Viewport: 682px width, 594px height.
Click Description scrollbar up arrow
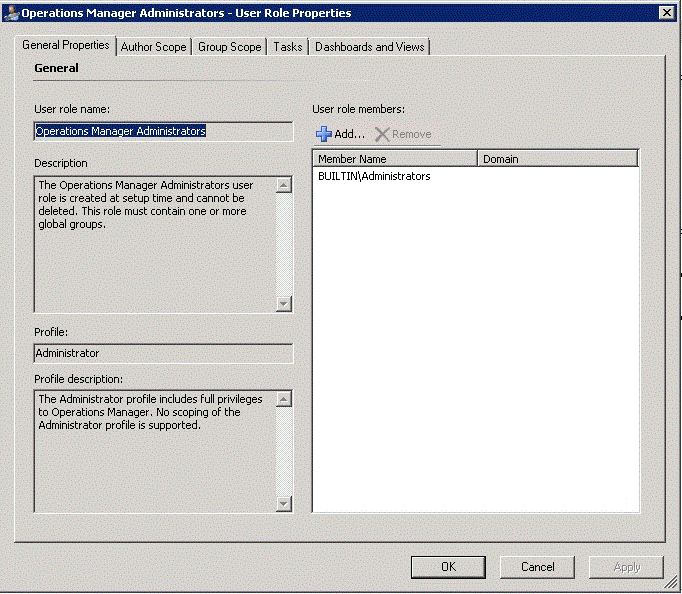click(x=284, y=185)
